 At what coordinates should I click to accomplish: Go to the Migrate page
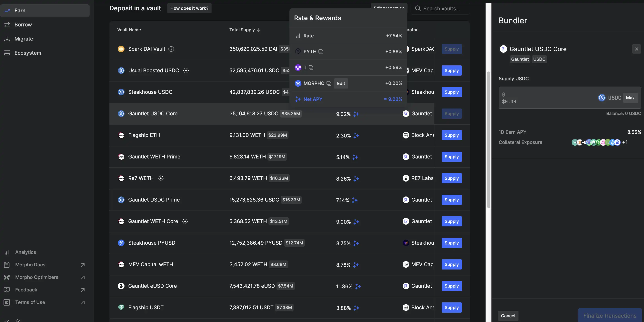click(x=24, y=39)
